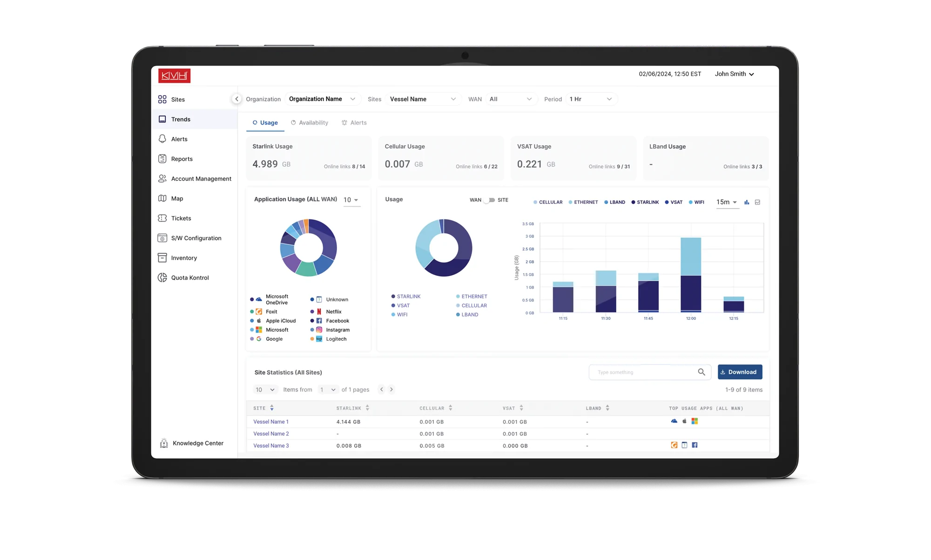The image size is (931, 560).
Task: Toggle the WAN/SITE switch
Action: tap(489, 200)
